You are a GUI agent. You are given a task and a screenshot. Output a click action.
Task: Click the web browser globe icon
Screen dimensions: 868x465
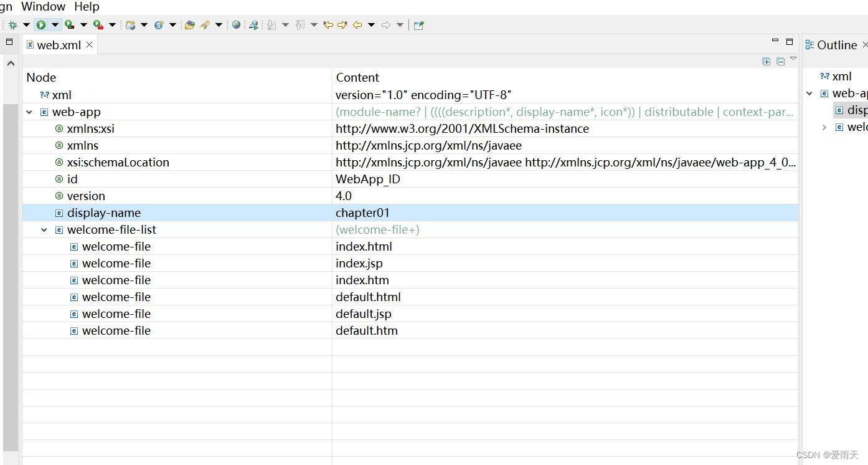[x=236, y=24]
